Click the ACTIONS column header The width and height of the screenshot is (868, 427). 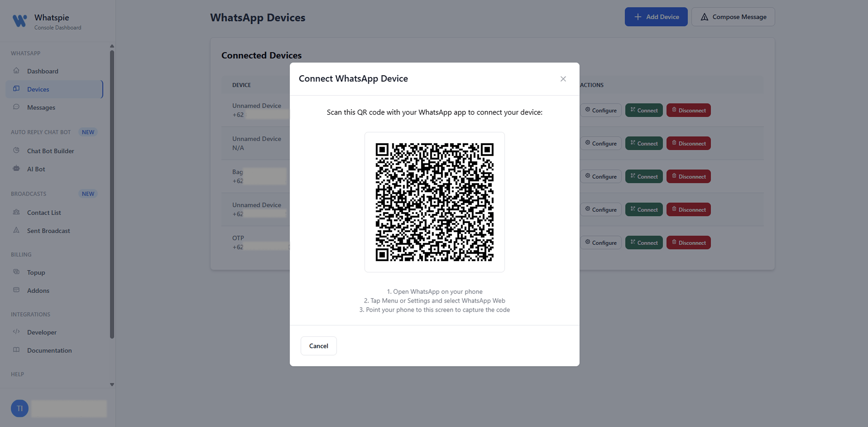tap(592, 85)
